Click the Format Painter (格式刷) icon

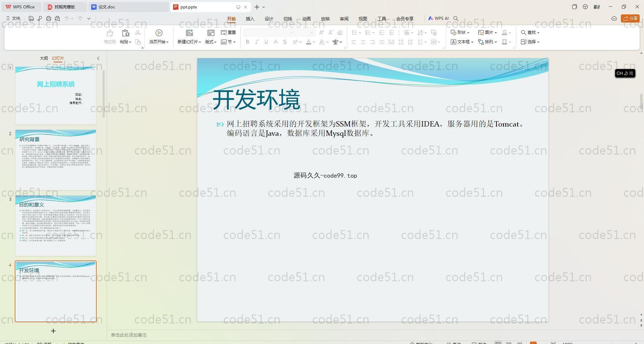tap(110, 33)
